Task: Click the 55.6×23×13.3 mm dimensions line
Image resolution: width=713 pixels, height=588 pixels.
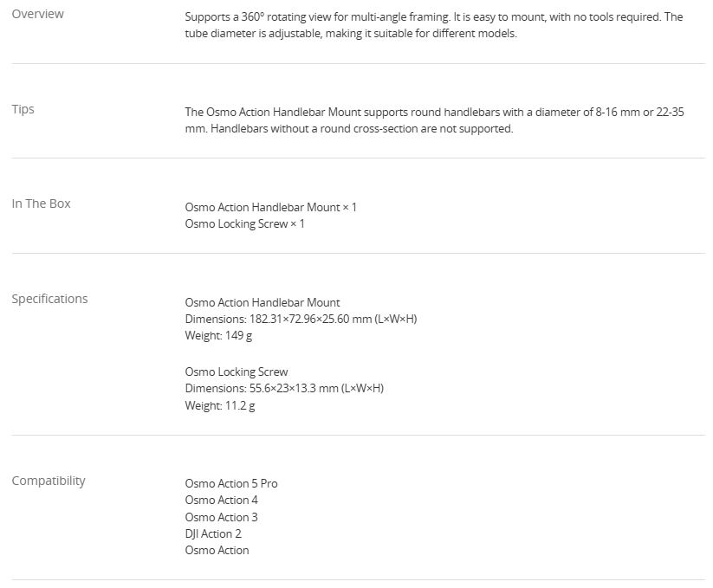Action: point(284,388)
